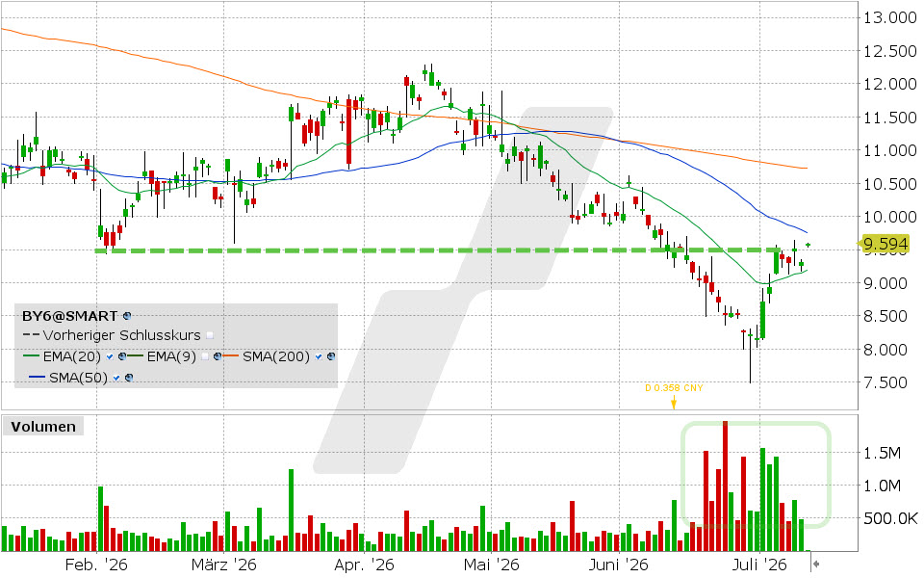924x578 pixels.
Task: Open SMA(200) indicator settings orb
Action: pos(331,356)
